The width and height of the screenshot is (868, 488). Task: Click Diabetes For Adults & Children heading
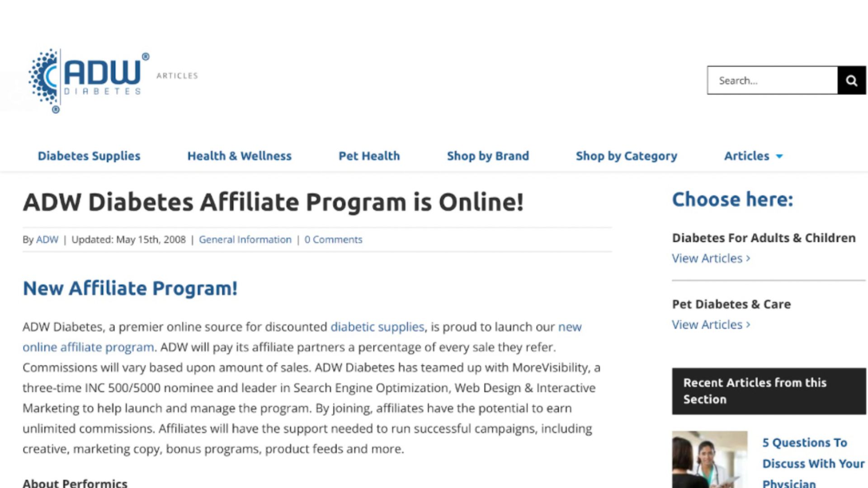point(764,238)
